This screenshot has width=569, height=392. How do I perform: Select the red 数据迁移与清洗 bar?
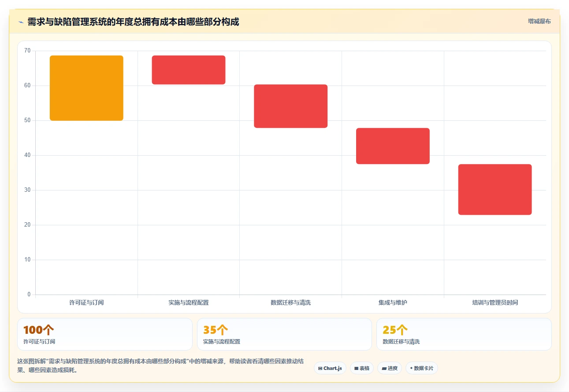pyautogui.click(x=291, y=106)
